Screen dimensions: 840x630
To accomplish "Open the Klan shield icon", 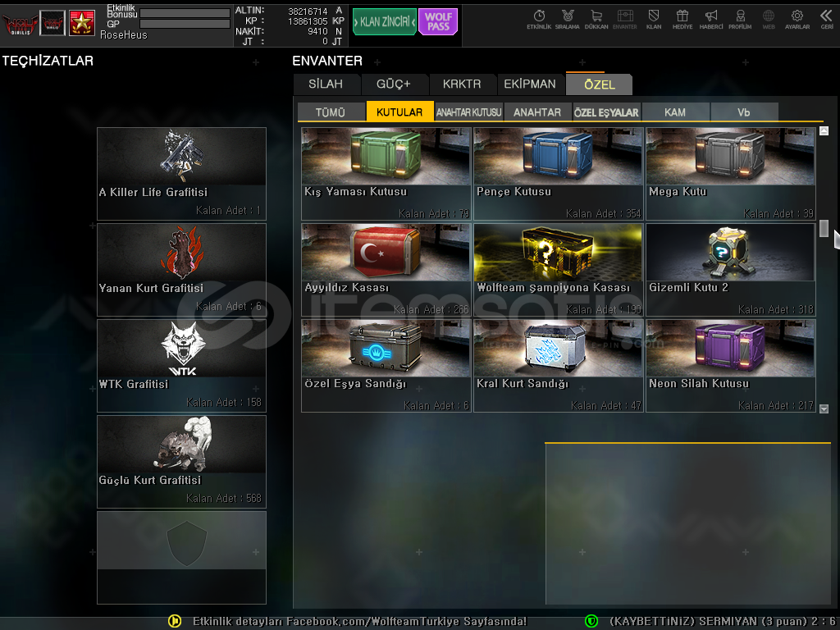I will click(x=654, y=20).
